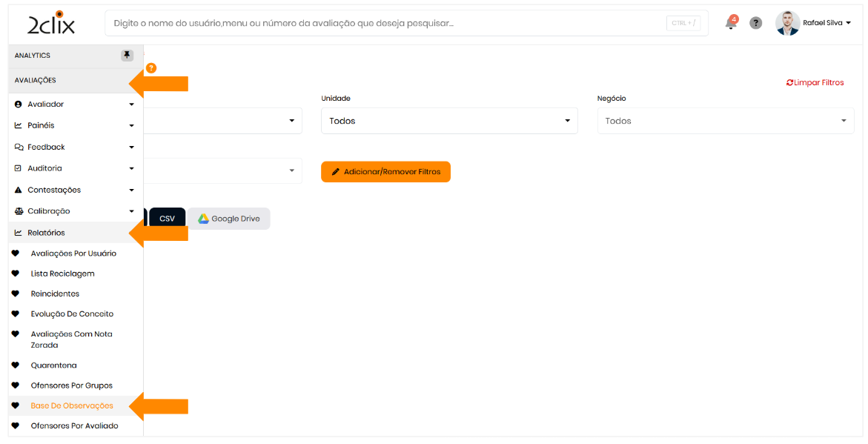
Task: Click Limpar Filtros link
Action: pyautogui.click(x=815, y=83)
